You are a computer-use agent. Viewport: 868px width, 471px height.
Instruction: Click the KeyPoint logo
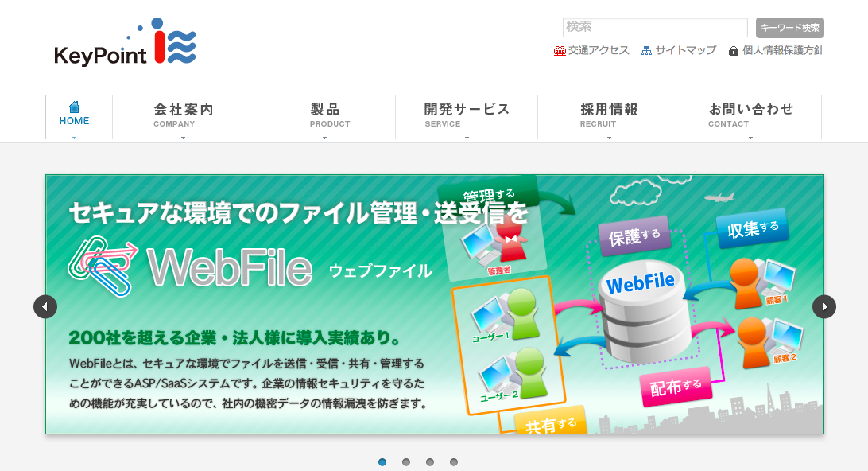(x=125, y=42)
